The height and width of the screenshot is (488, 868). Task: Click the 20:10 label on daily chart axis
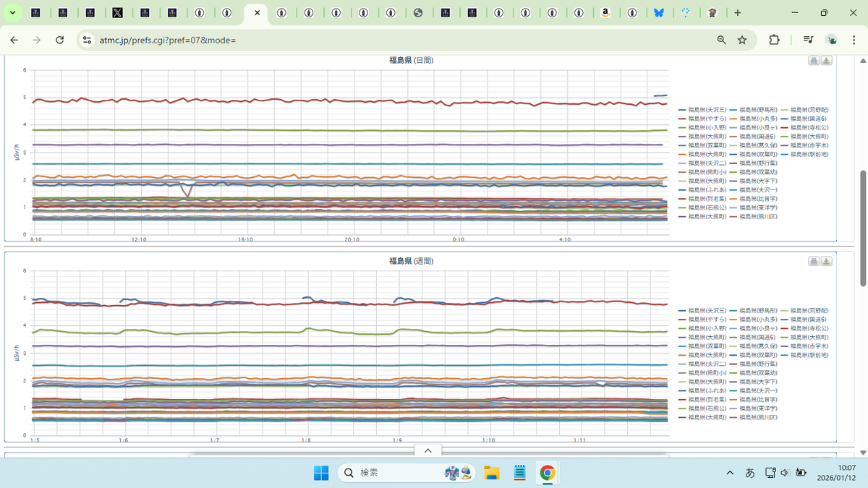(352, 239)
